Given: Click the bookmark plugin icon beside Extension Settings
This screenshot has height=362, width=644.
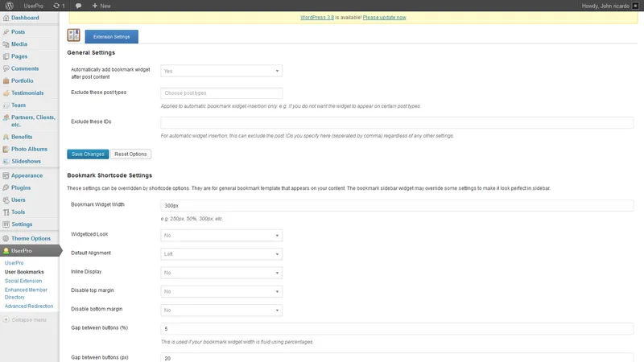Looking at the screenshot, I should pyautogui.click(x=73, y=35).
